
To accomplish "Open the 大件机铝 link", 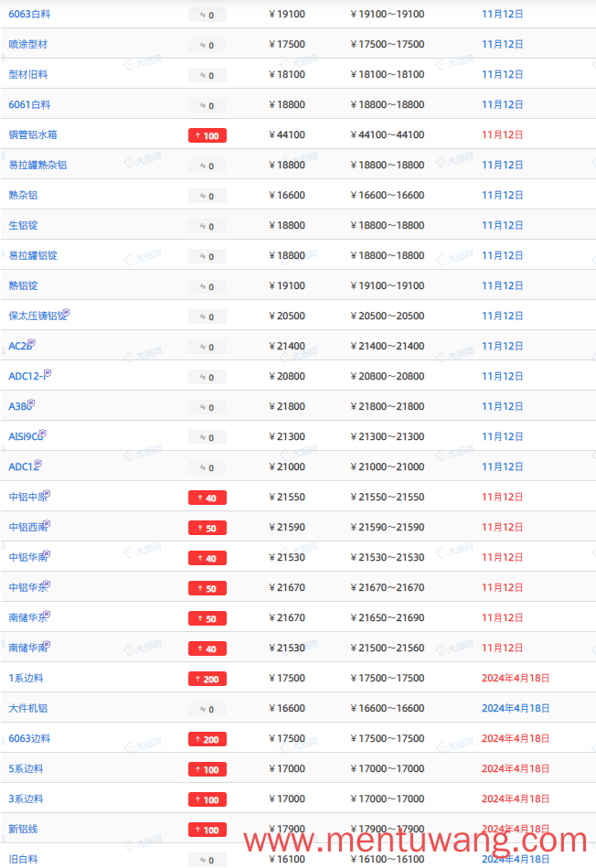I will pyautogui.click(x=27, y=708).
